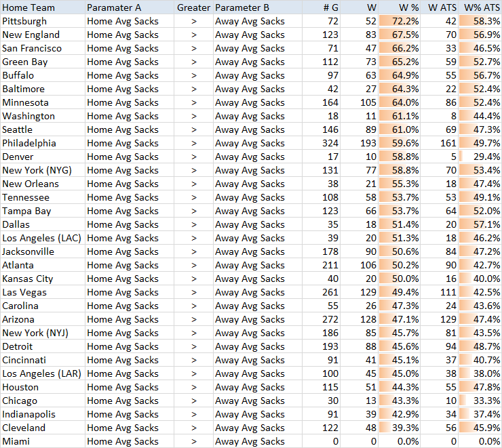Select the Tampa Bay cell

click(43, 211)
